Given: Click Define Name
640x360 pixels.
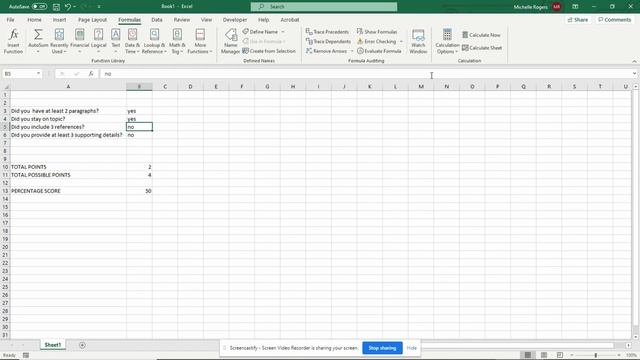Looking at the screenshot, I should pyautogui.click(x=260, y=31).
